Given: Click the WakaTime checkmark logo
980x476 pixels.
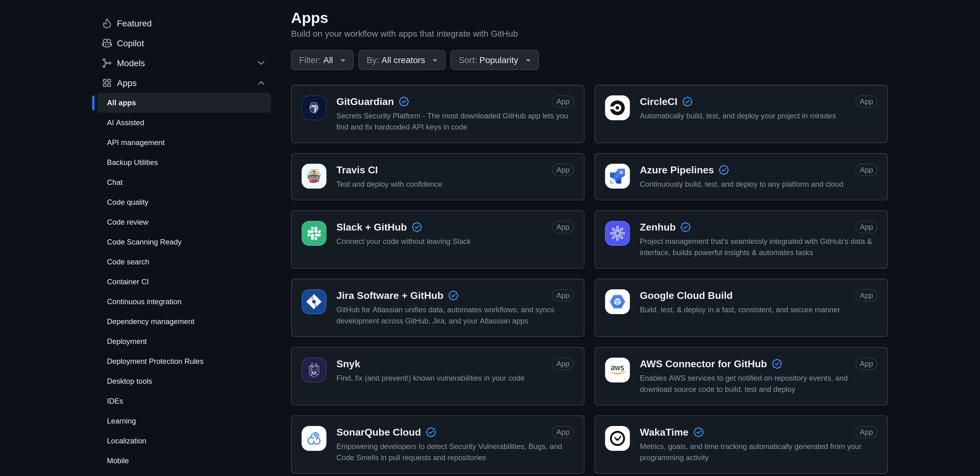Looking at the screenshot, I should [617, 439].
